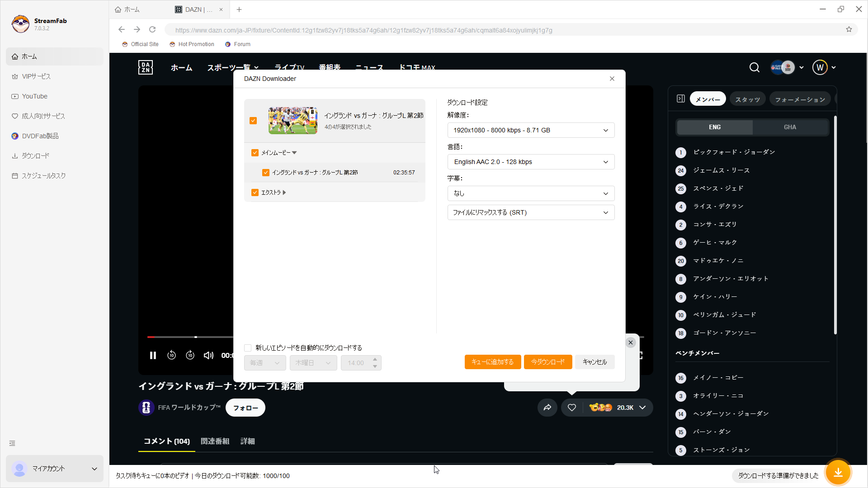Open DAZN search with the magnifier icon
Image resolution: width=868 pixels, height=488 pixels.
point(755,67)
